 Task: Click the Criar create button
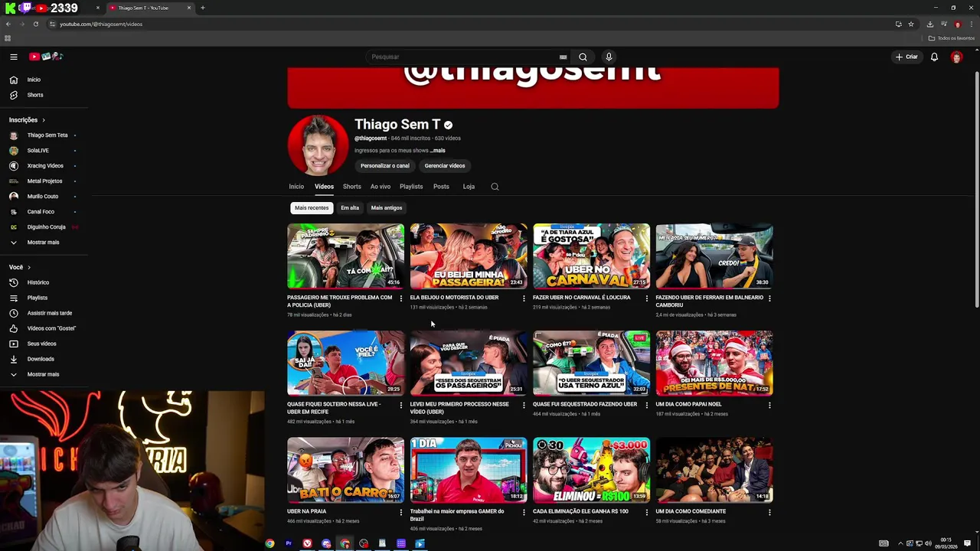pyautogui.click(x=906, y=57)
